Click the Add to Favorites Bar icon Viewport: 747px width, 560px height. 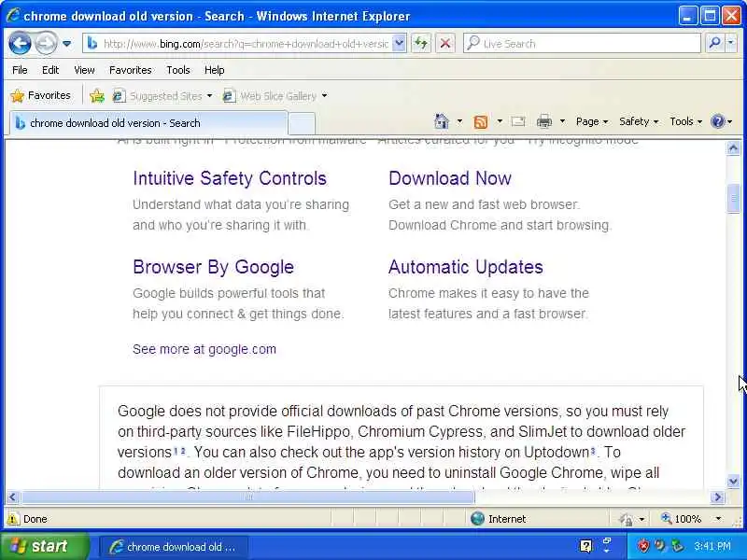pyautogui.click(x=97, y=96)
